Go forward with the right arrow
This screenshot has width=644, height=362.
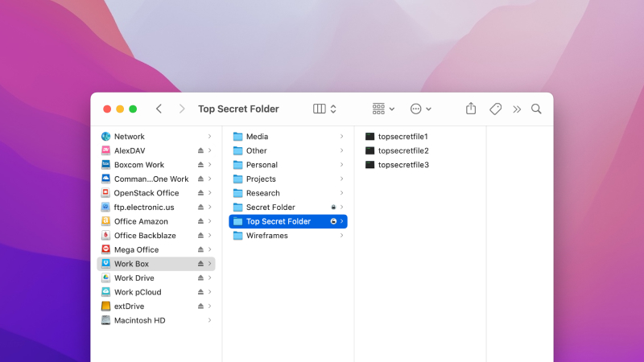182,109
